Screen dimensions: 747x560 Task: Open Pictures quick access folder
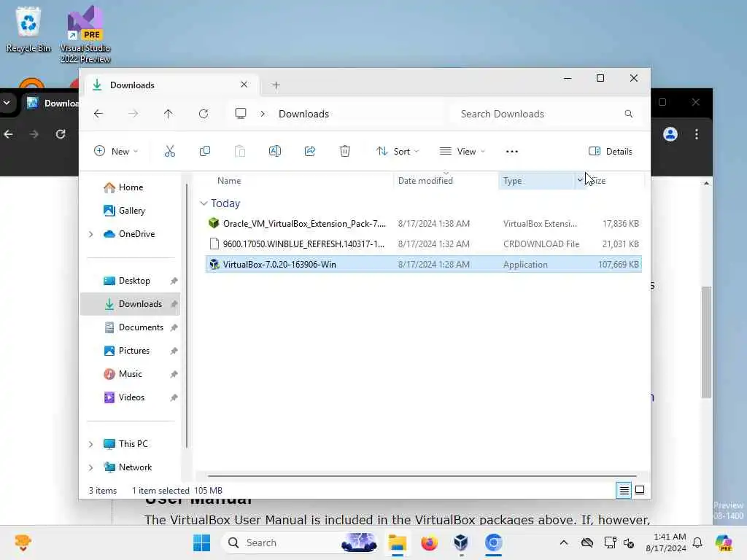click(131, 351)
